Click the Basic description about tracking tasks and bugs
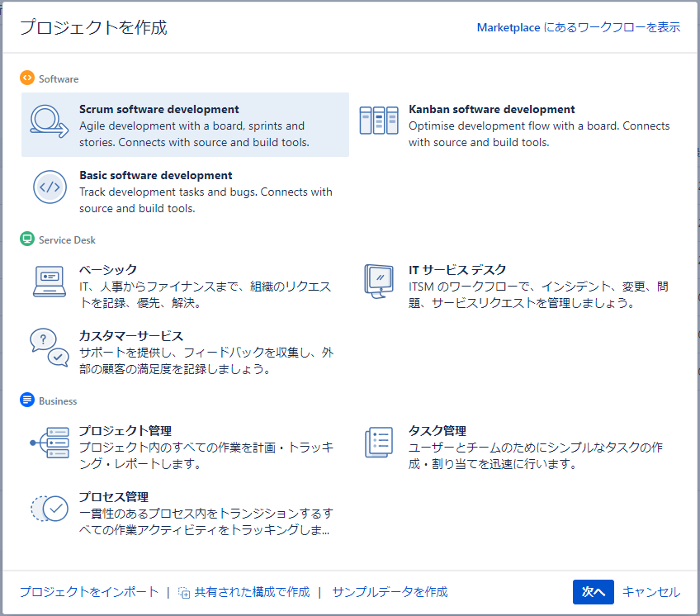This screenshot has height=616, width=700. [206, 200]
